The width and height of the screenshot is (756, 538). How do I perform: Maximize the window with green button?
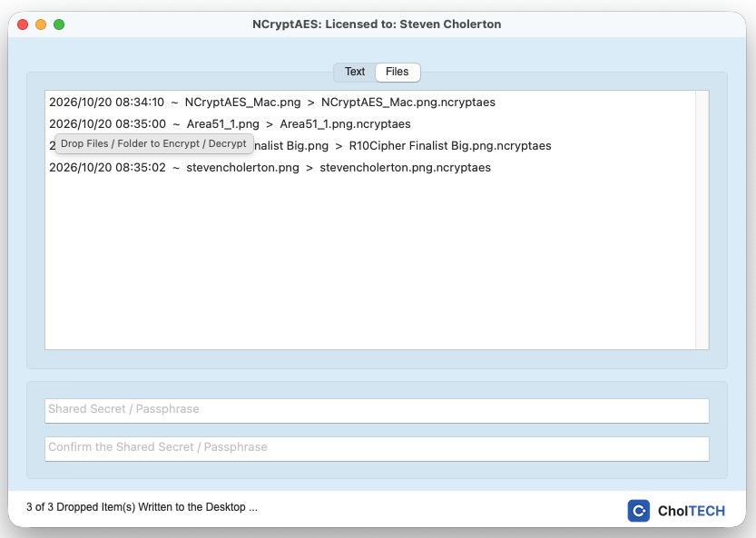pos(59,24)
